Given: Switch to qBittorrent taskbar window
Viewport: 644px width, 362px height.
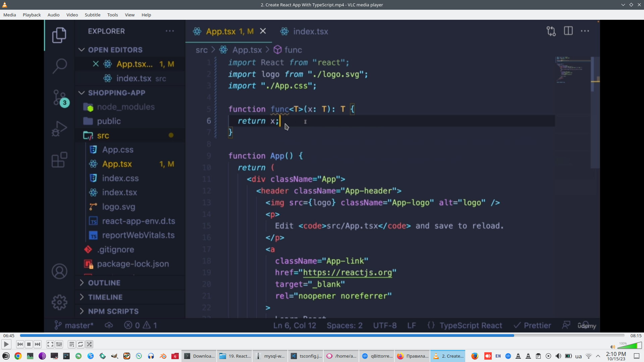Looking at the screenshot, I should 376,356.
